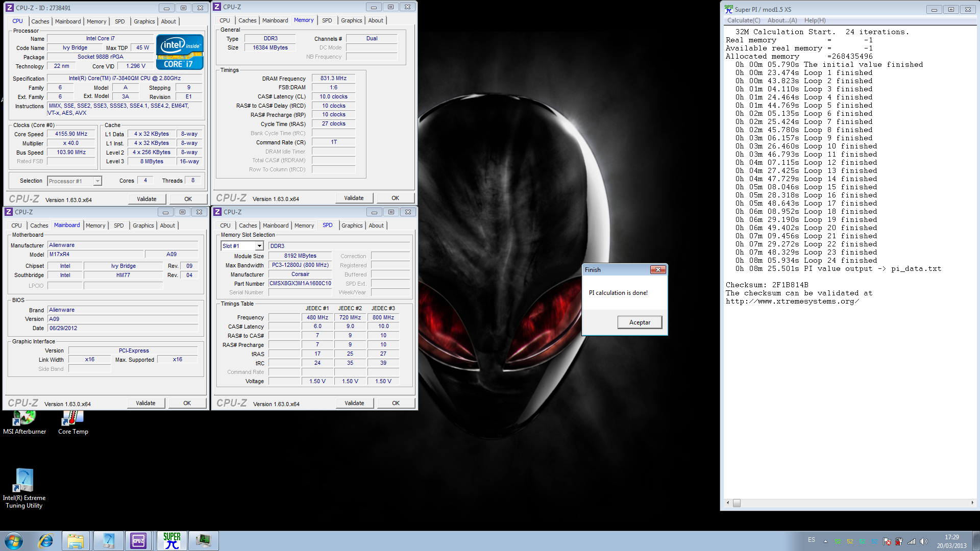The image size is (980, 551).
Task: Click Validate in CPU-Z ID 2738491 window
Action: (146, 199)
